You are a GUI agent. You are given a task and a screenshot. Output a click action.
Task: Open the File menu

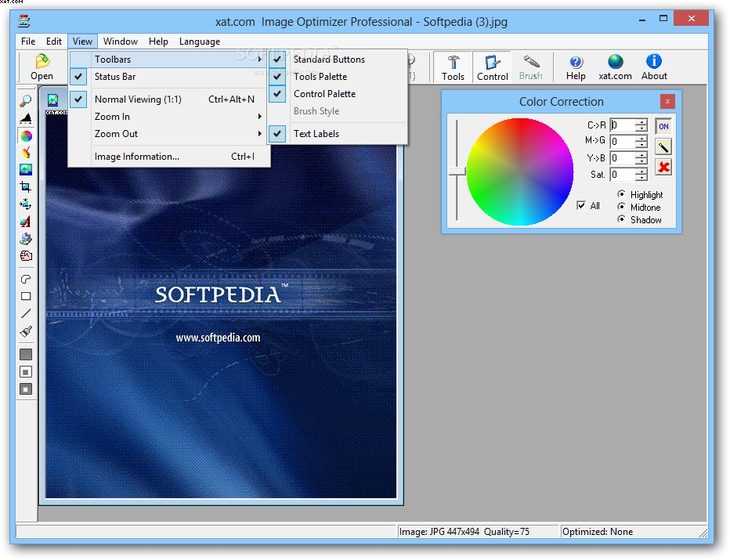[x=28, y=42]
